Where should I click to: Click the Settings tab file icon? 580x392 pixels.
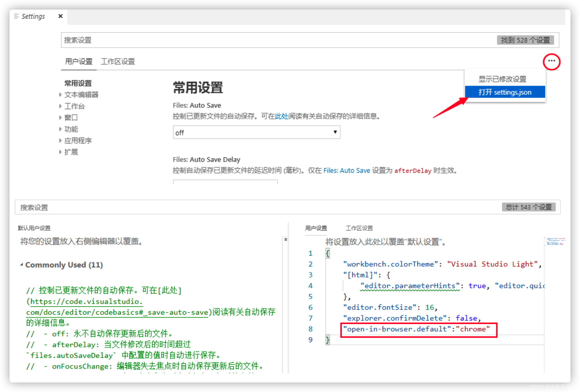tap(16, 16)
